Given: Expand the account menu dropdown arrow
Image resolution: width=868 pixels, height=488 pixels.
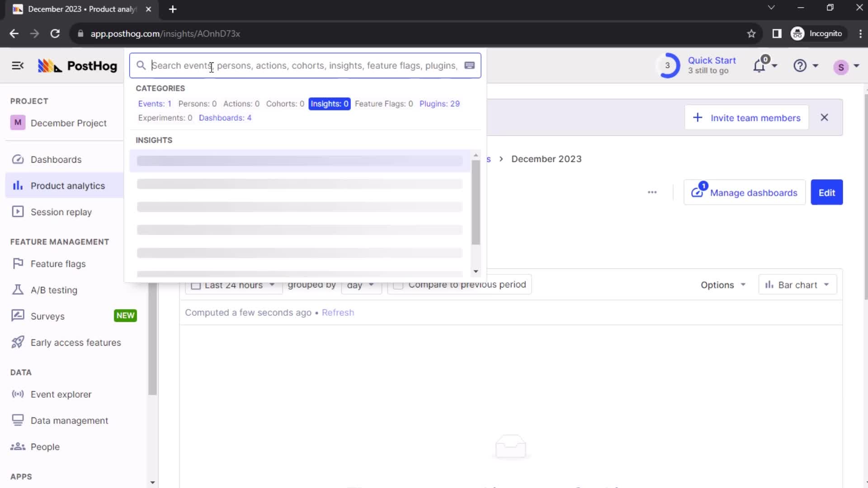Looking at the screenshot, I should tap(856, 66).
